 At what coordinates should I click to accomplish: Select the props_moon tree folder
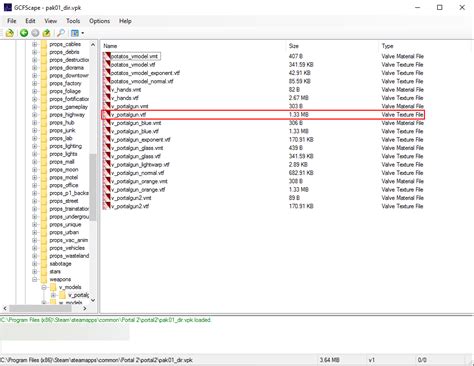pyautogui.click(x=64, y=170)
